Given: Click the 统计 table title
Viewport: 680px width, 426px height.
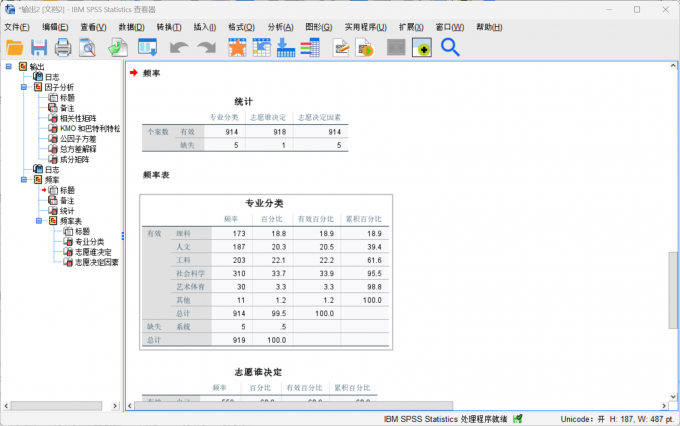Looking at the screenshot, I should click(243, 102).
